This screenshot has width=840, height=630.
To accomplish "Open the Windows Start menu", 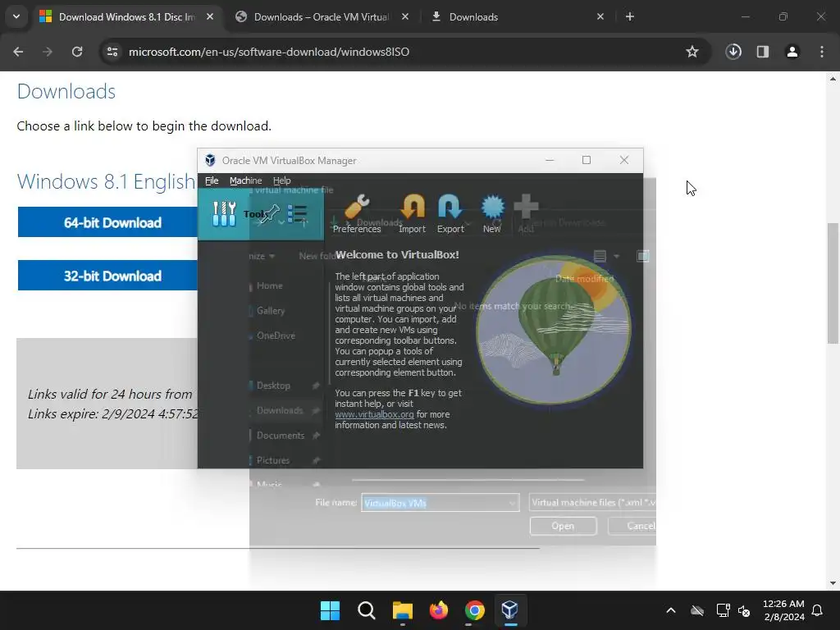I will tap(330, 610).
